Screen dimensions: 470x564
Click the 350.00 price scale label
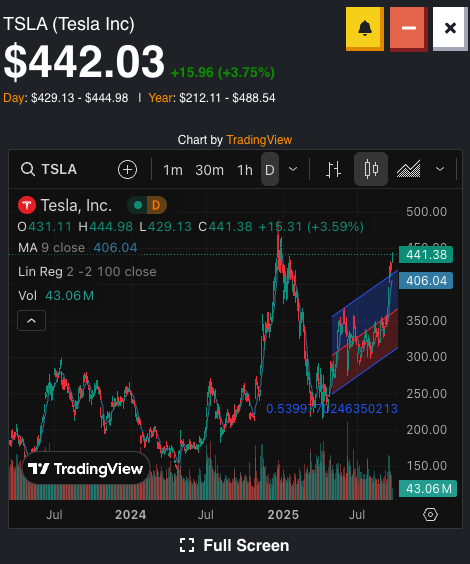click(x=426, y=320)
